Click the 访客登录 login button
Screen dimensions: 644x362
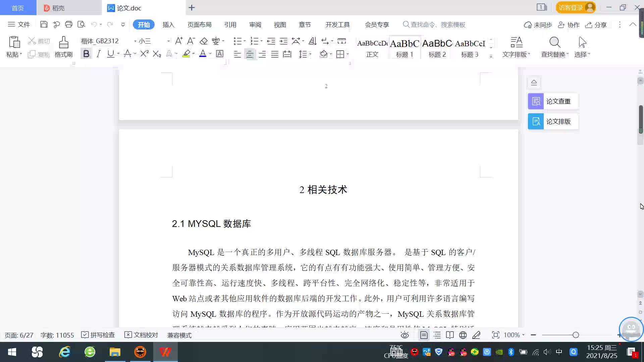(x=576, y=7)
